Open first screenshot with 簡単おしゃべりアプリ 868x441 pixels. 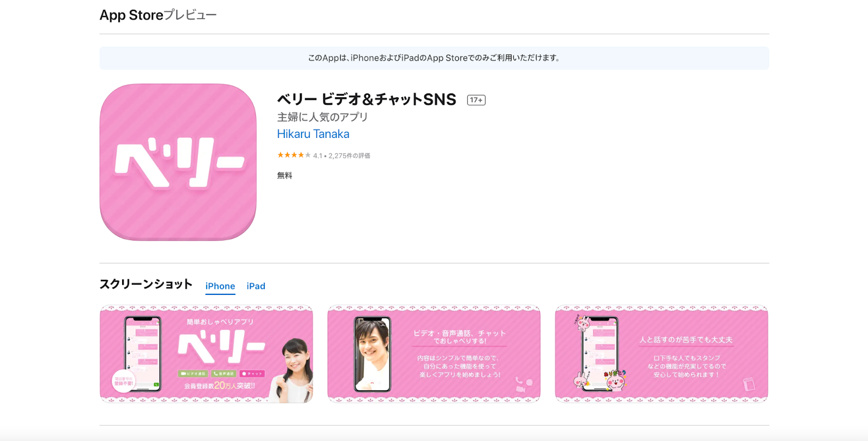[206, 354]
